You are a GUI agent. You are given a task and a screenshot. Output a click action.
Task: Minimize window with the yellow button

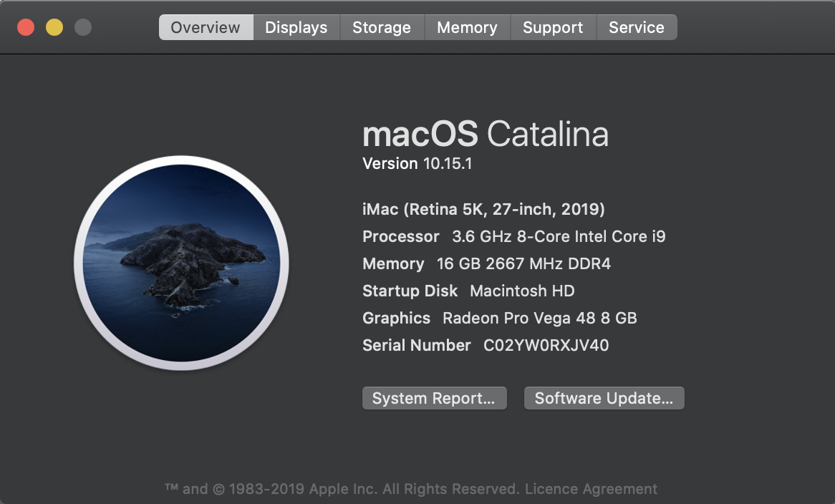pos(54,28)
